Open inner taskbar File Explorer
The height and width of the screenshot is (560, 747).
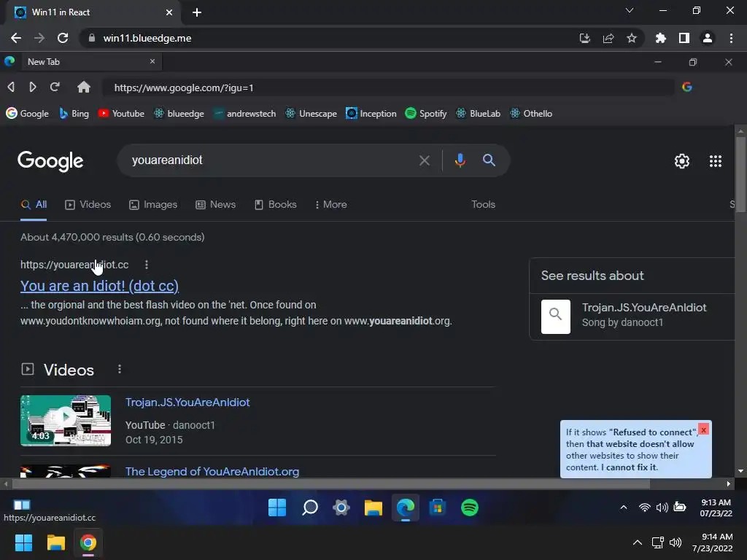tap(373, 507)
